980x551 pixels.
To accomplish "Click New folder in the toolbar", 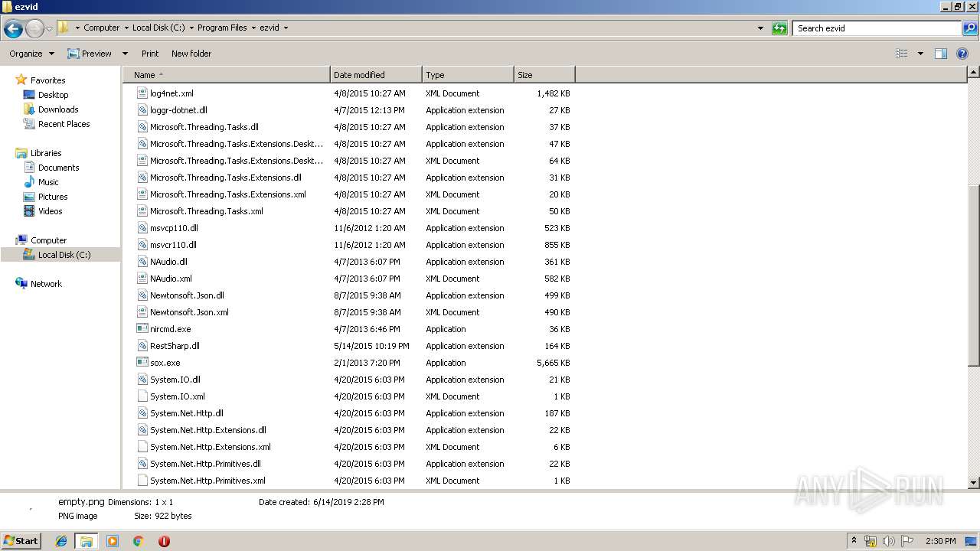I will (191, 54).
